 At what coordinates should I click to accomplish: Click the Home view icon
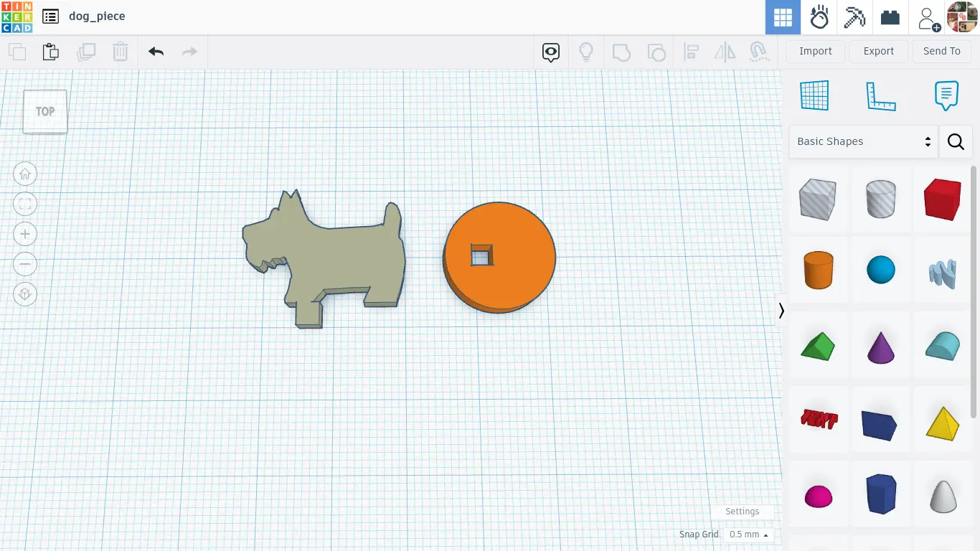click(25, 174)
